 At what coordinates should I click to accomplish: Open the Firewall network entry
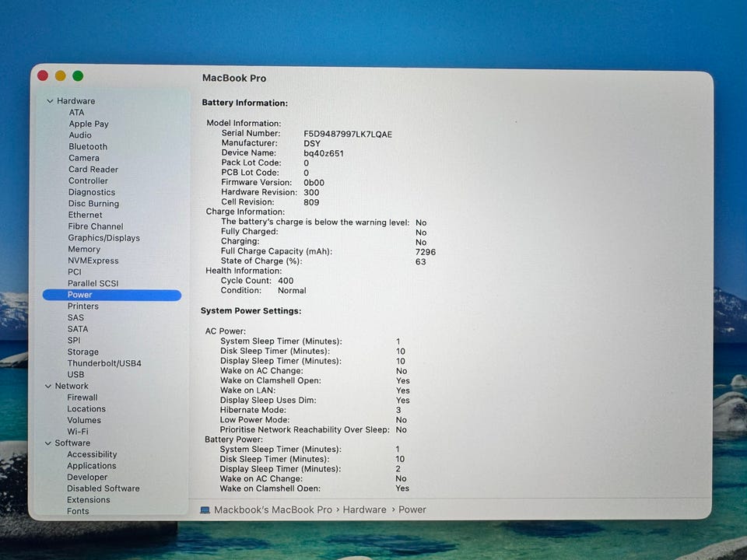[82, 398]
